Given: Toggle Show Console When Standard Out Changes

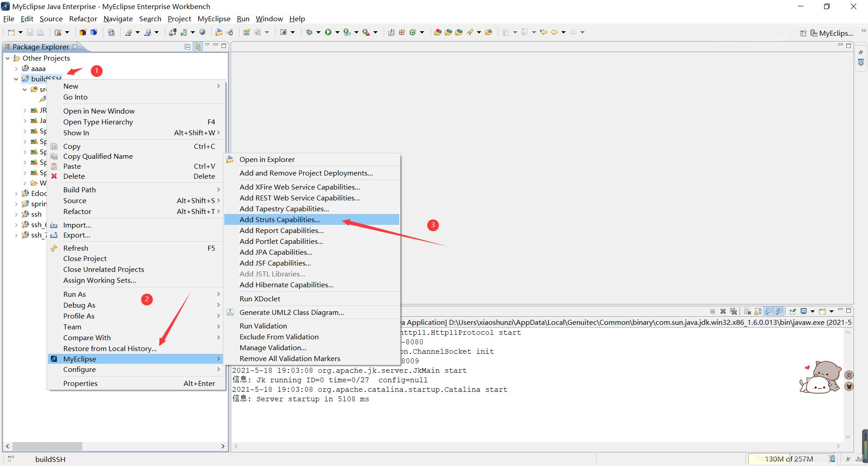Looking at the screenshot, I should pos(769,311).
